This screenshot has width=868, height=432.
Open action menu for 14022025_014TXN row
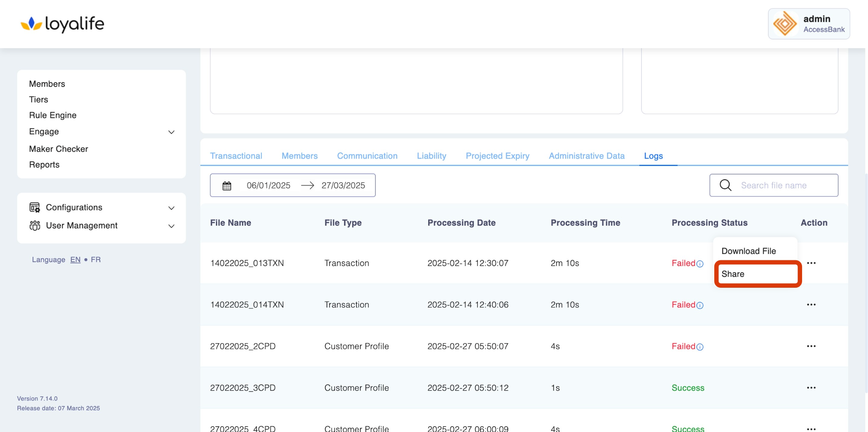811,305
